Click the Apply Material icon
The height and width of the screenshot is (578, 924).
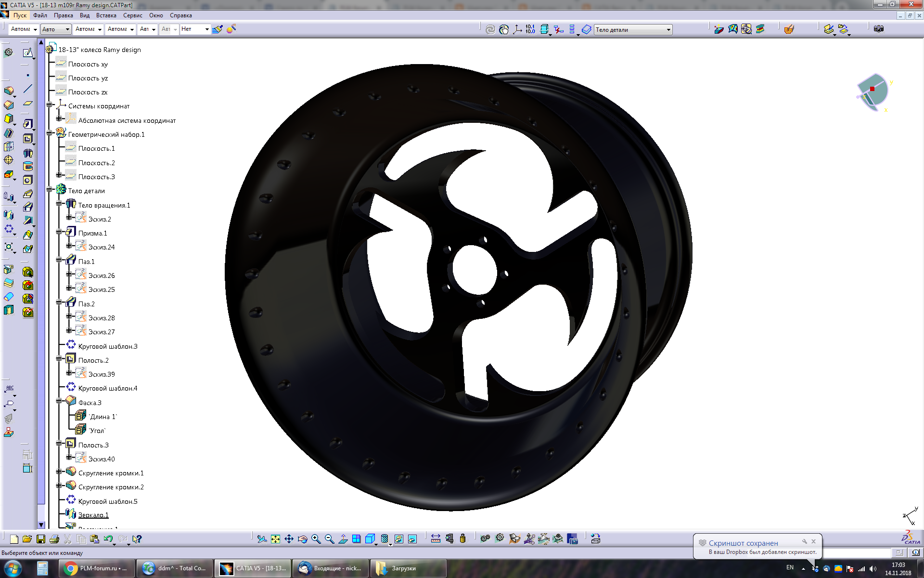tap(789, 29)
